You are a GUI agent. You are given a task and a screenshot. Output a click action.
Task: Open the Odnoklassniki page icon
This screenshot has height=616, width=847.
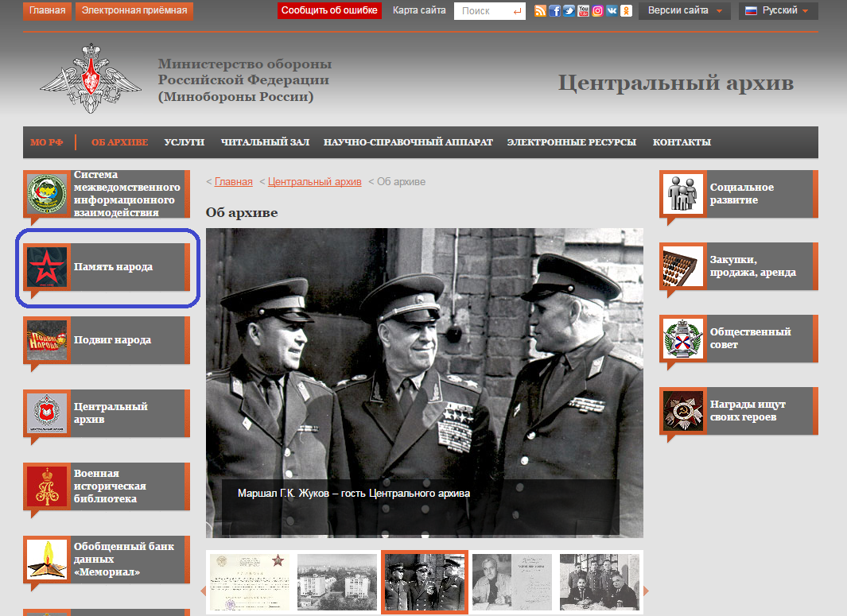(x=626, y=11)
